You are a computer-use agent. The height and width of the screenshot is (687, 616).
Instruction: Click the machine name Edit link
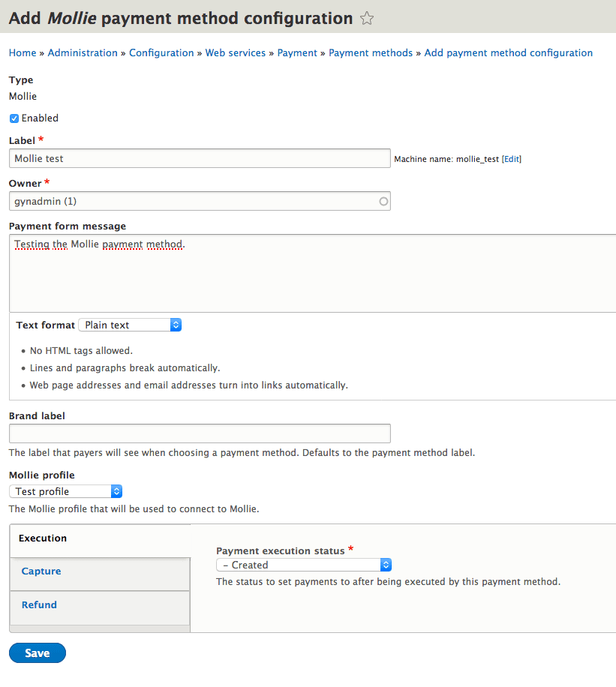click(x=511, y=159)
